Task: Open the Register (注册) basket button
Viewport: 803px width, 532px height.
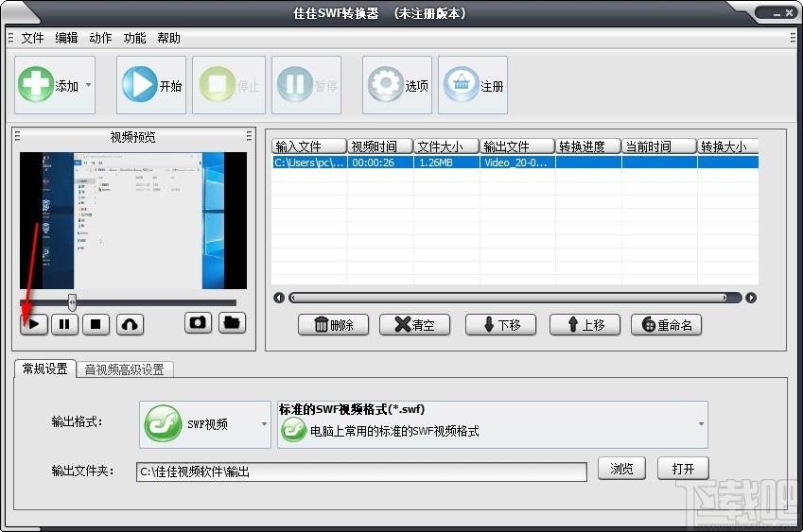Action: (473, 85)
